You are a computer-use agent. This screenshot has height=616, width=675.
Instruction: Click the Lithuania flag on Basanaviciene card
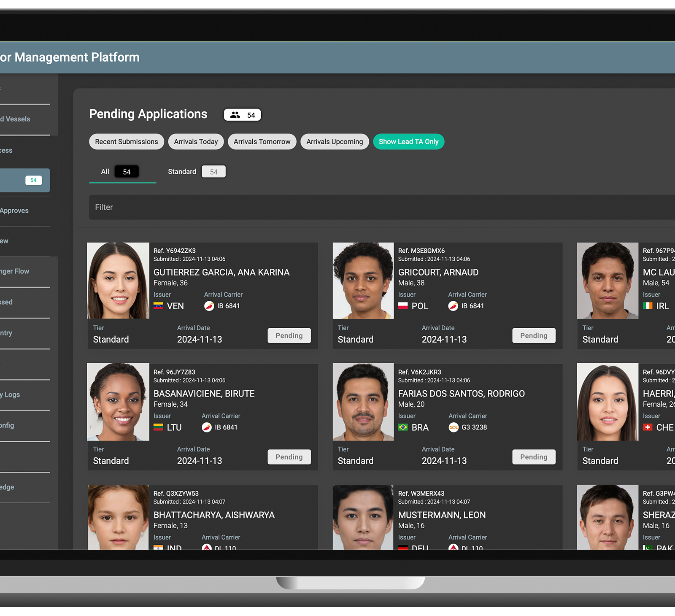point(158,427)
